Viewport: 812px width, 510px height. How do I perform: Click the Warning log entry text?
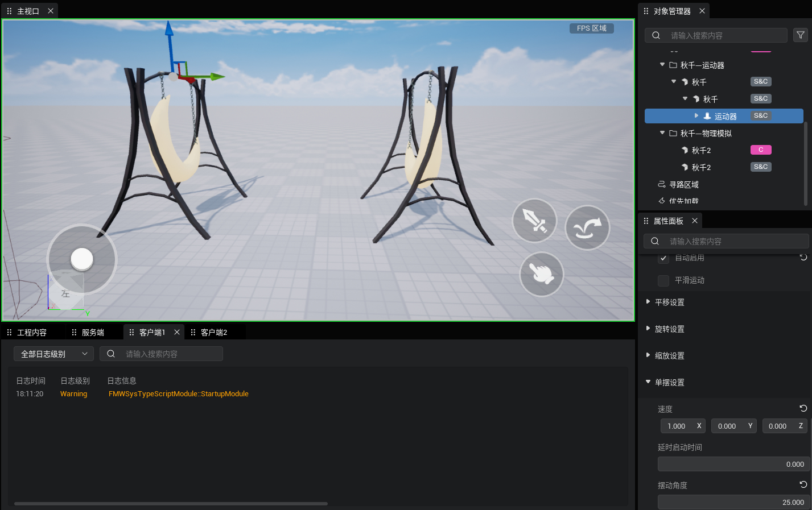click(73, 393)
